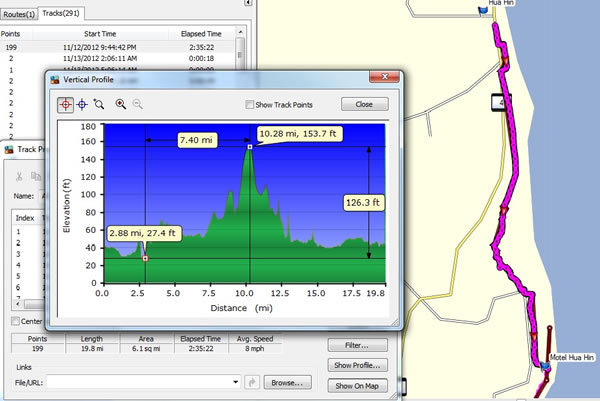Click the red X on Vertical Profile window

(385, 77)
